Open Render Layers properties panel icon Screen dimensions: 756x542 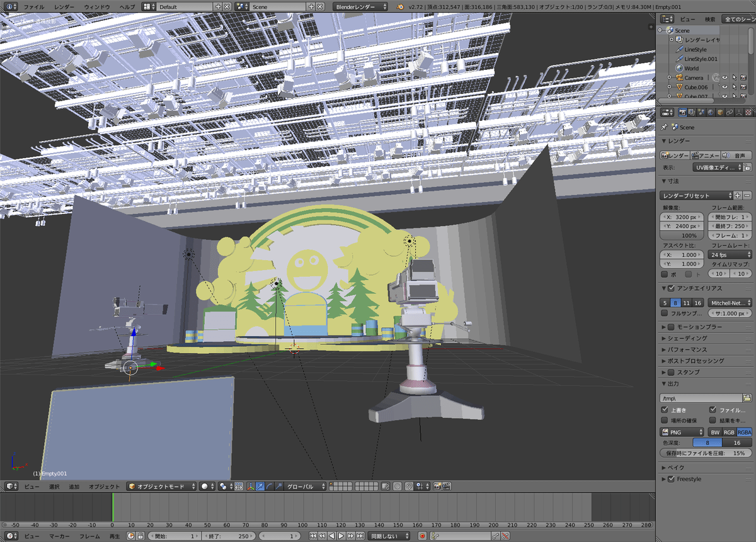692,113
